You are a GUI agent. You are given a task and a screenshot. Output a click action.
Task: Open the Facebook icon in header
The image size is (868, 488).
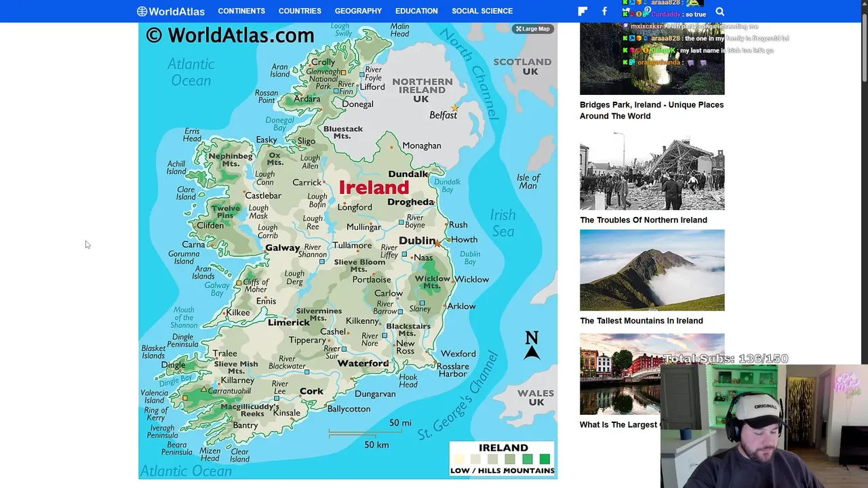pos(604,11)
